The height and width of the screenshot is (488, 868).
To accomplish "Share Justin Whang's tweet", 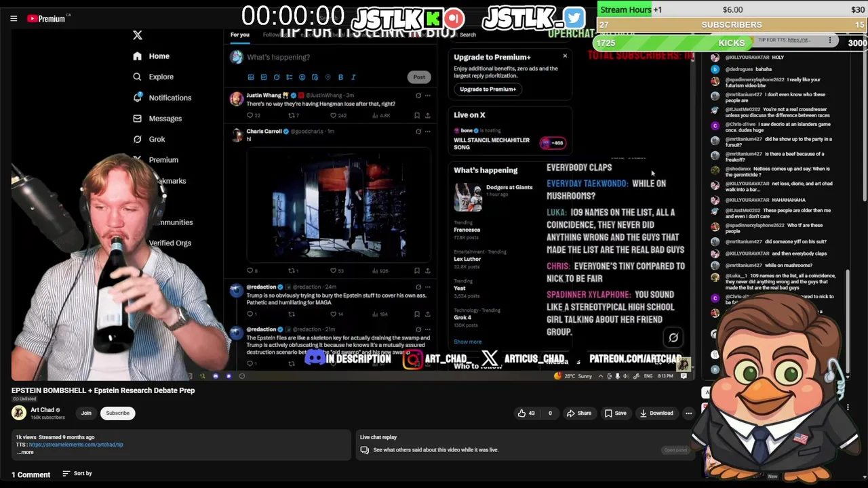I will (x=427, y=116).
